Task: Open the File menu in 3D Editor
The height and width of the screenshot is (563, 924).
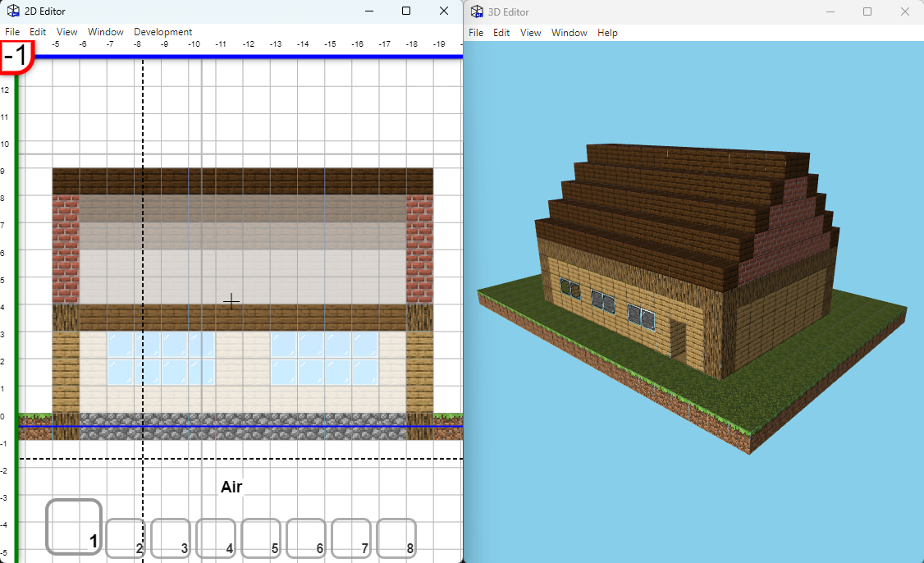Action: [x=475, y=33]
